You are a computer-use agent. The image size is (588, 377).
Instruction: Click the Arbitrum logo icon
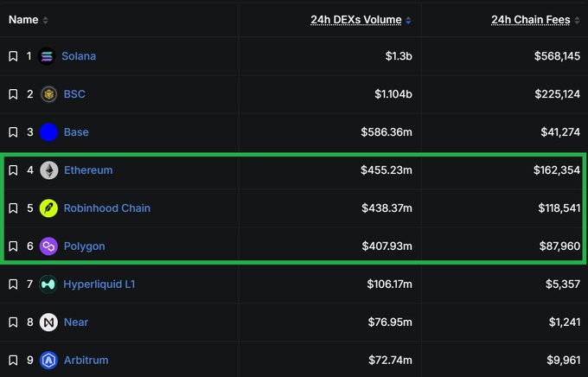click(x=48, y=360)
